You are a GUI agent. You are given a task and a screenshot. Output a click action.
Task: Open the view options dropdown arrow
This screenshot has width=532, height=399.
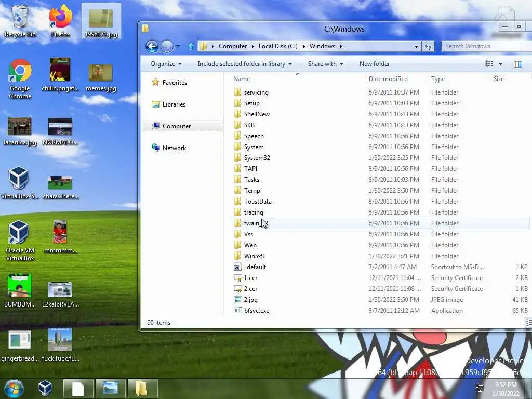point(500,64)
